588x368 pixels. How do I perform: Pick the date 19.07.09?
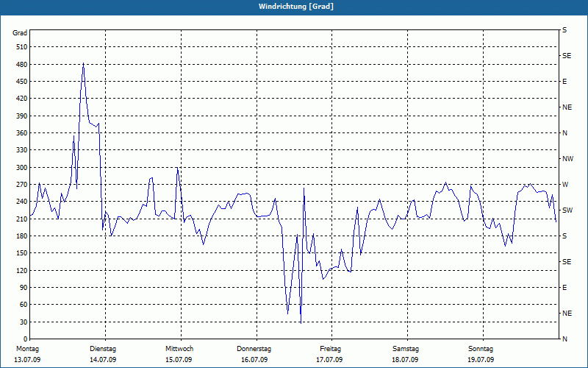(481, 360)
